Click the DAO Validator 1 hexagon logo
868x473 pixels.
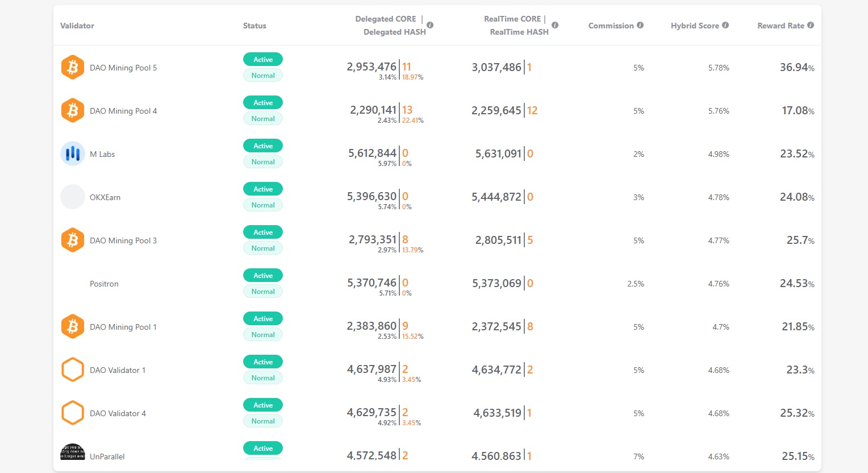click(73, 370)
